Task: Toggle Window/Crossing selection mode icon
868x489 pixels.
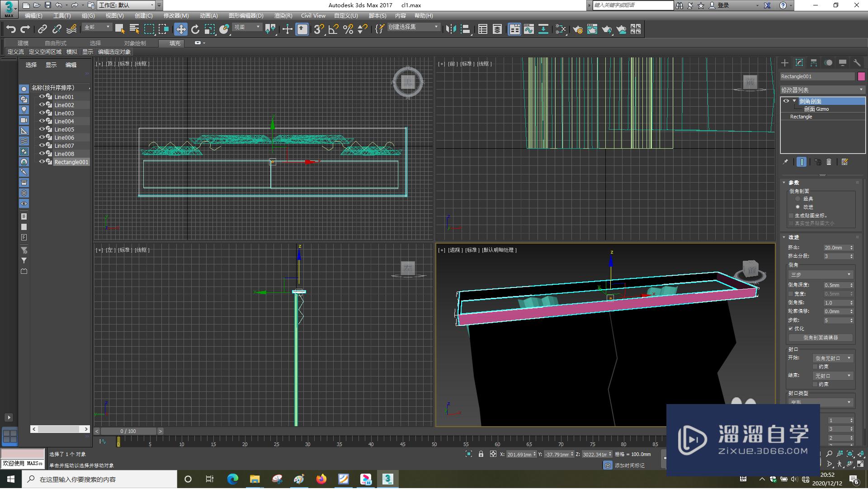Action: (164, 29)
